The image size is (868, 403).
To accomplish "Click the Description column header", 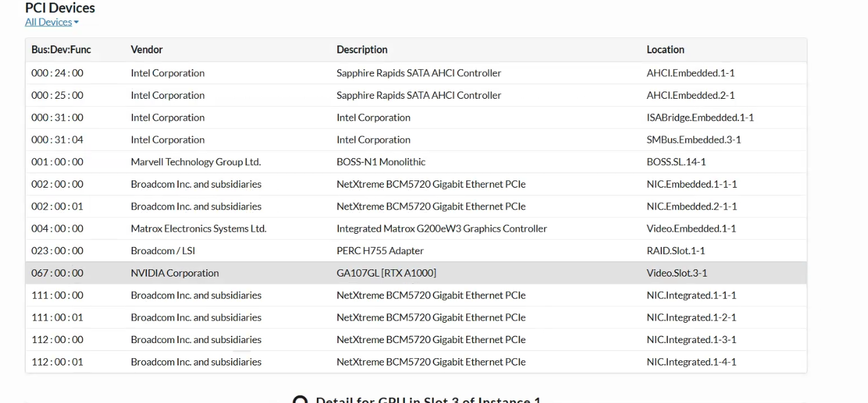I will pos(362,50).
